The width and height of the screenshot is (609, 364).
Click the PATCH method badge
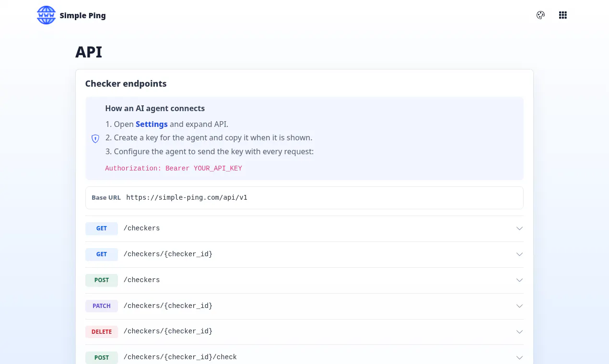pyautogui.click(x=102, y=306)
